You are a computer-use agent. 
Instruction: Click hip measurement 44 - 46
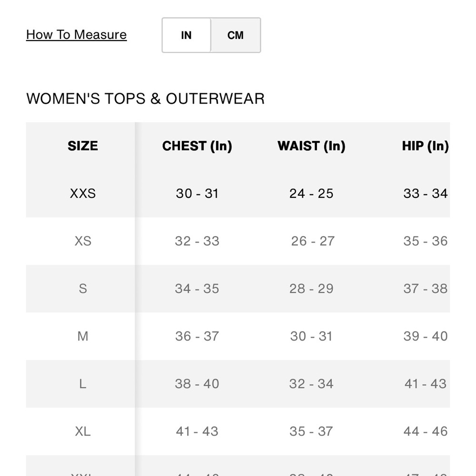tap(425, 432)
